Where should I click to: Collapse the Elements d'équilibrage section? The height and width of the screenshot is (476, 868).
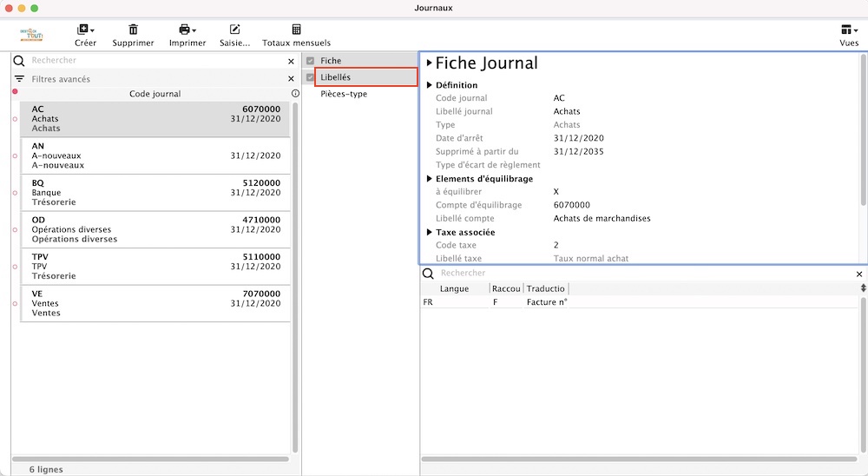429,178
